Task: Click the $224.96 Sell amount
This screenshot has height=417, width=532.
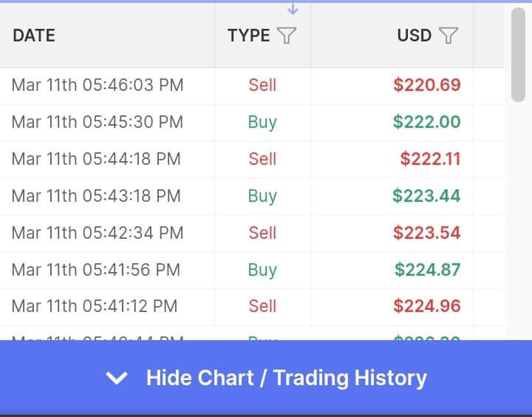Action: pos(427,306)
